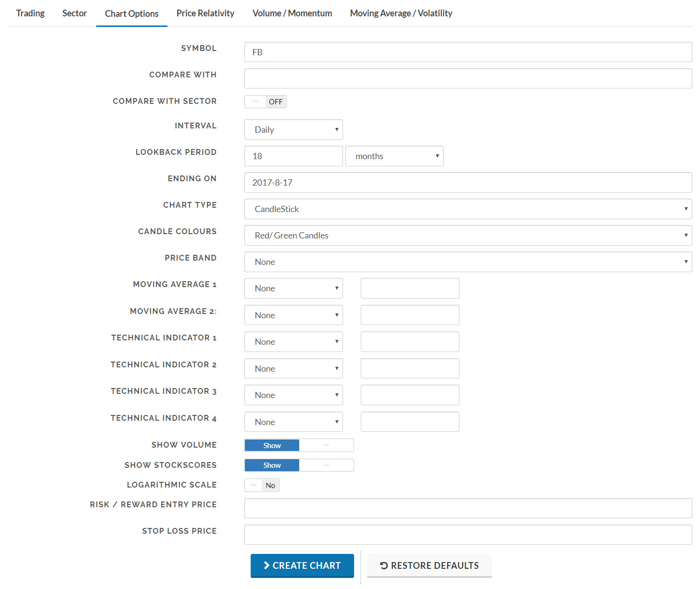Expand the Candle Colours dropdown
The width and height of the screenshot is (700, 589).
(x=468, y=236)
